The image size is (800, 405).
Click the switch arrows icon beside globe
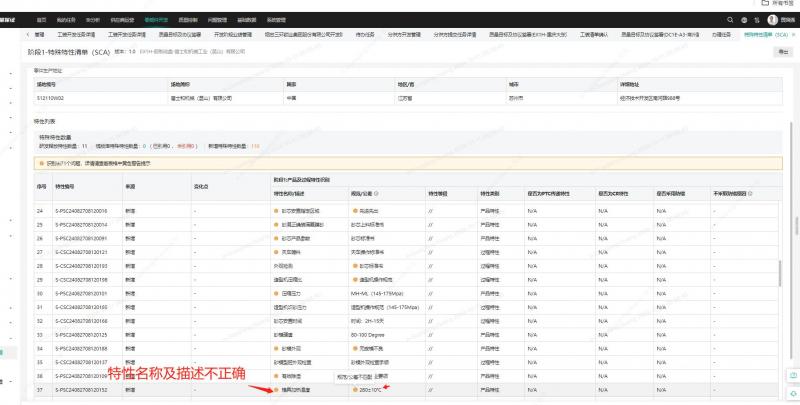tap(757, 20)
